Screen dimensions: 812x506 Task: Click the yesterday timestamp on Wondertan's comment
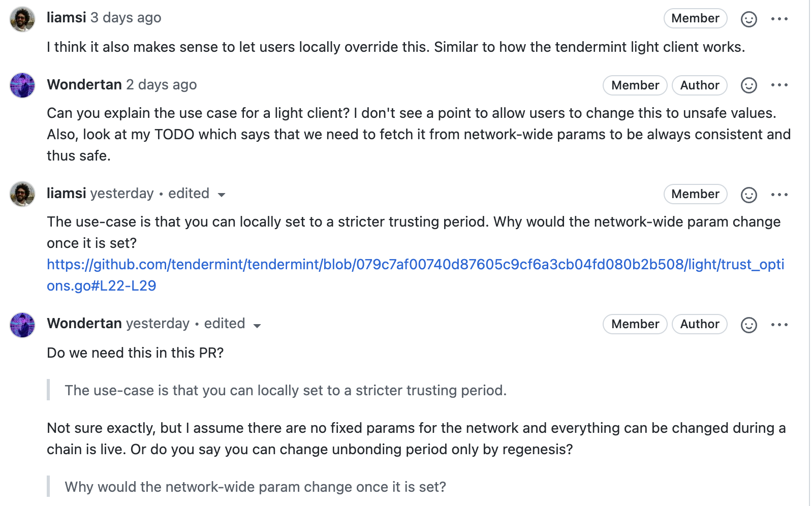coord(158,324)
